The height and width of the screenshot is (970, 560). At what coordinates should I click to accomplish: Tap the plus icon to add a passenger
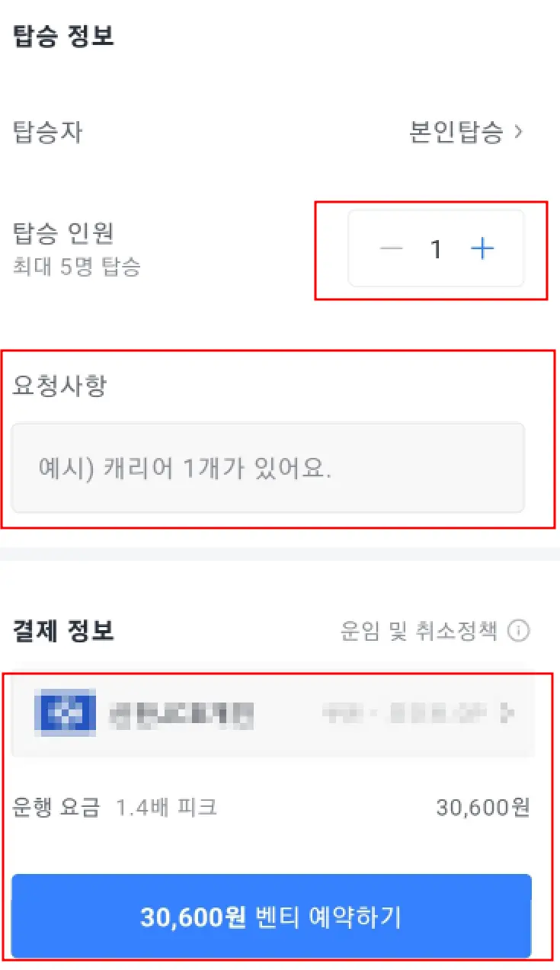click(482, 248)
